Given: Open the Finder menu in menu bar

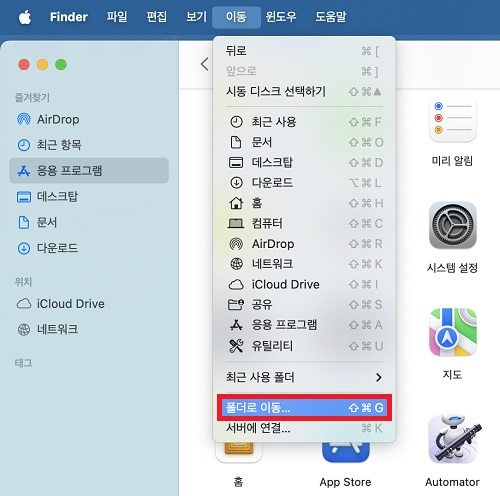Looking at the screenshot, I should pos(69,17).
